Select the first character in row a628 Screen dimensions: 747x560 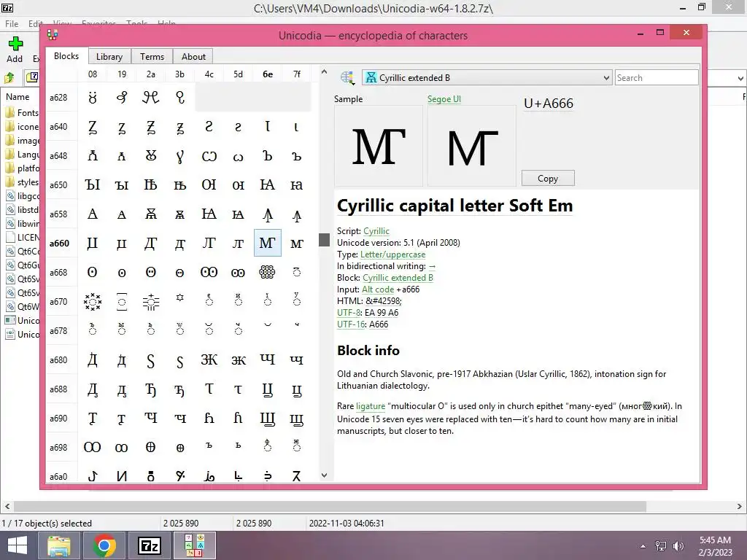click(93, 98)
